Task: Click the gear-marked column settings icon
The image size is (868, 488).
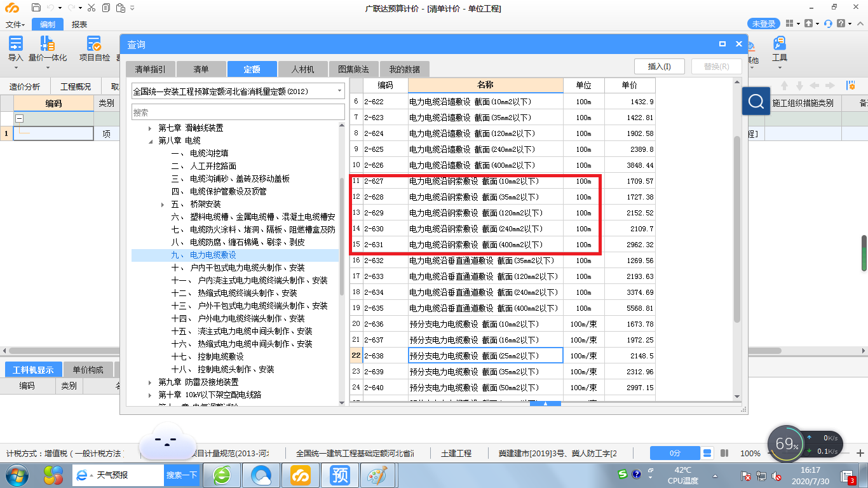Action: (850, 85)
